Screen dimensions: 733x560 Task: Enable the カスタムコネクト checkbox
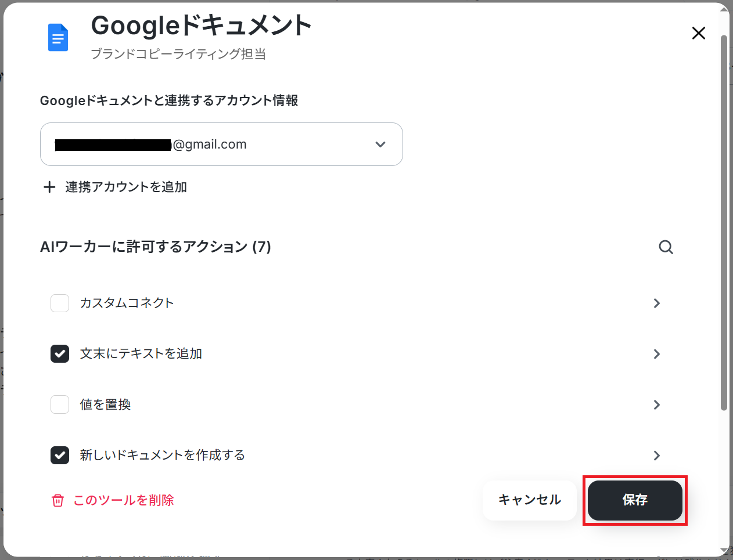pyautogui.click(x=60, y=303)
